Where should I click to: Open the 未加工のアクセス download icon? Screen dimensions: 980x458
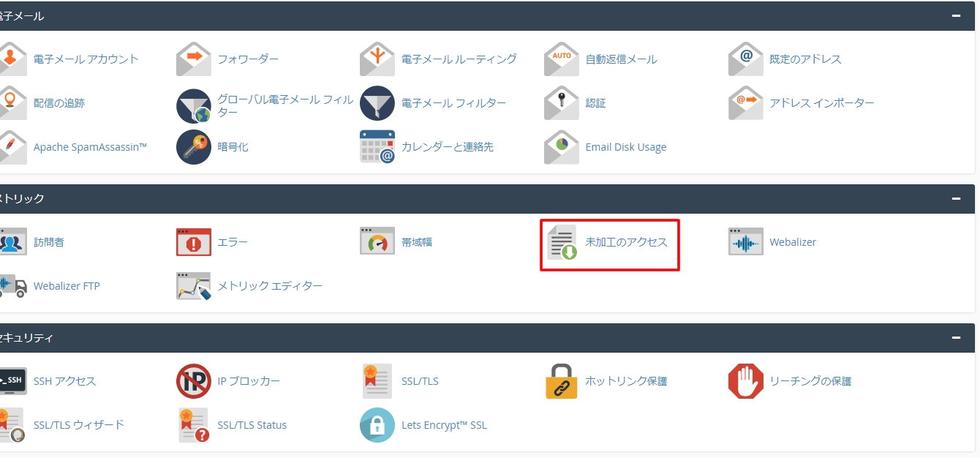coord(562,242)
